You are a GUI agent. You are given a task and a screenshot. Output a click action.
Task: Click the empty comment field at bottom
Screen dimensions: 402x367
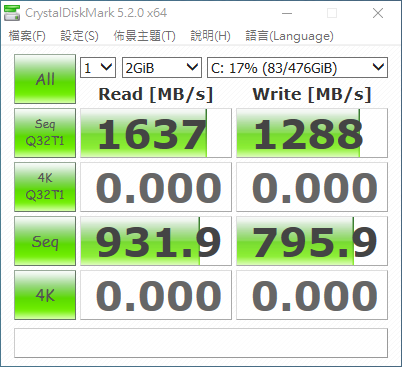201,343
